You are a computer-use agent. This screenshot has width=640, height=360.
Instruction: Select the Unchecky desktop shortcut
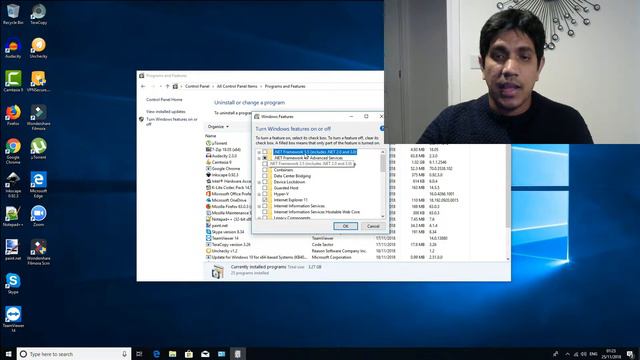(38, 48)
